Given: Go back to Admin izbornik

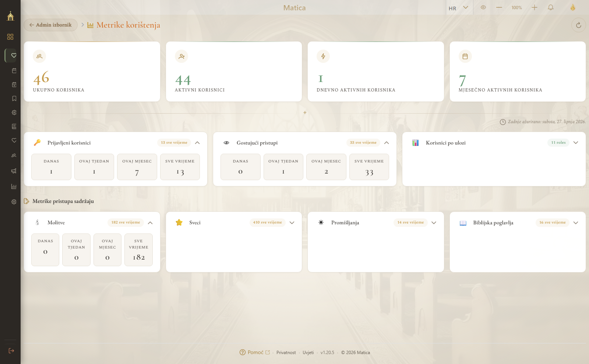Looking at the screenshot, I should click(x=50, y=25).
